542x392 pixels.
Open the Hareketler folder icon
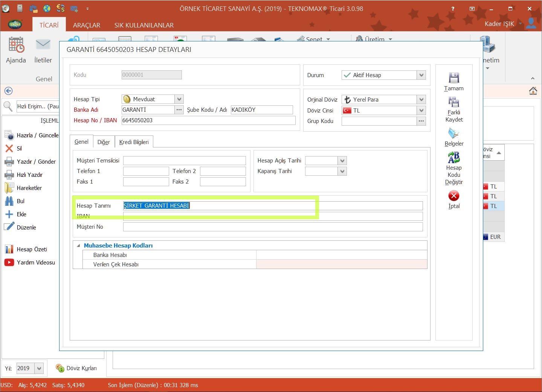9,188
